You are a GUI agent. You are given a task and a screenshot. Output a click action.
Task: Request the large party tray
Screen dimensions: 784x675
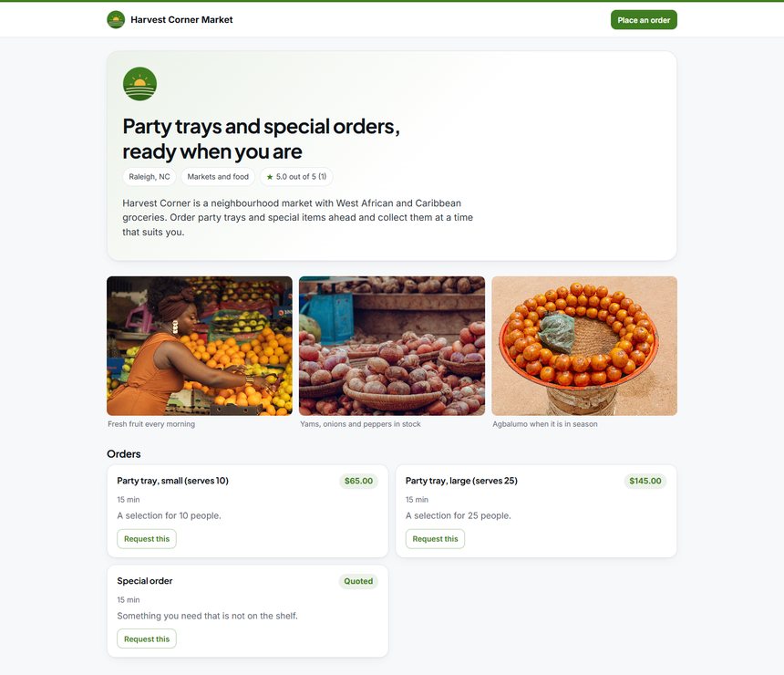[x=435, y=539]
